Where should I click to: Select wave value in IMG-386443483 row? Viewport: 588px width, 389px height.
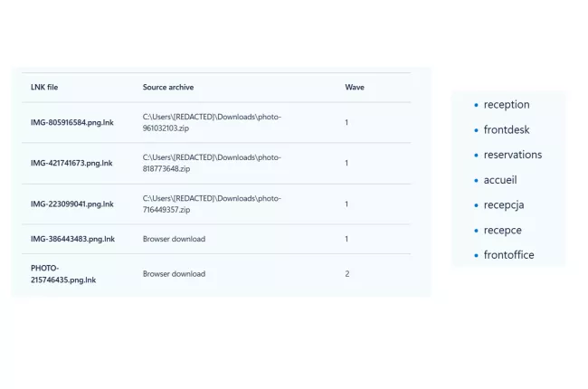click(x=346, y=239)
